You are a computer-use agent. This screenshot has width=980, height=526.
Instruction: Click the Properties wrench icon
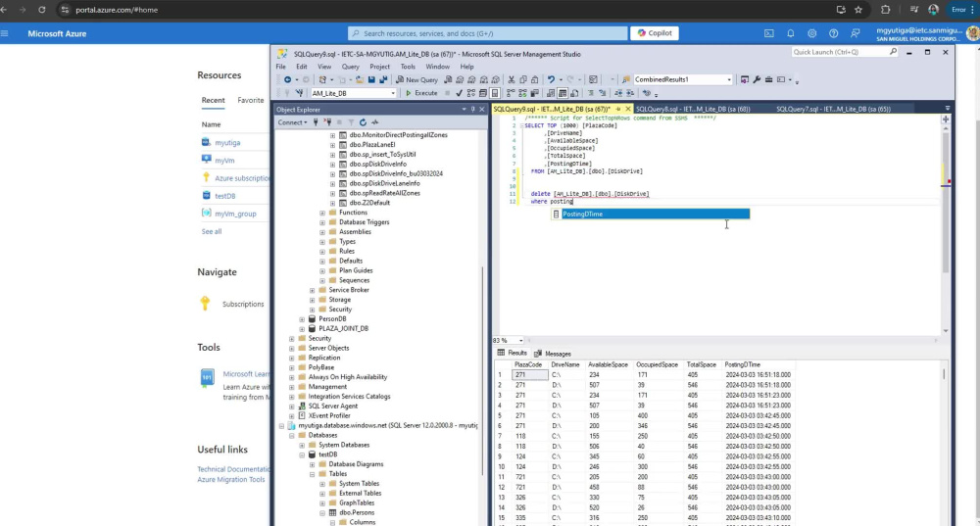pyautogui.click(x=757, y=80)
